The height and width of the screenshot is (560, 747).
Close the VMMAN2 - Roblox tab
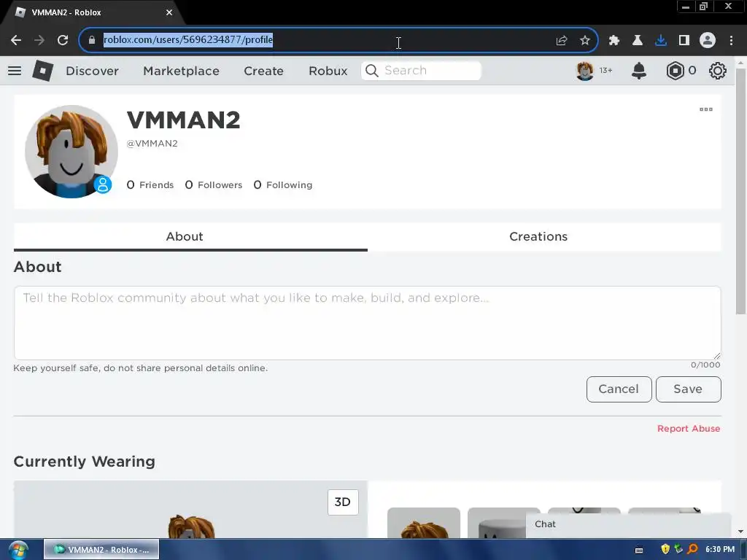coord(169,12)
